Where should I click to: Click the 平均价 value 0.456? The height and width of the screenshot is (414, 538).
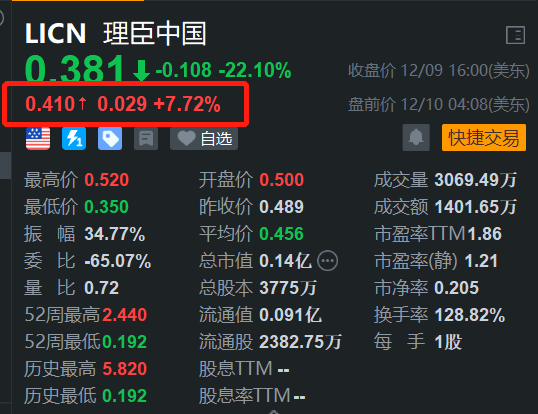click(282, 234)
